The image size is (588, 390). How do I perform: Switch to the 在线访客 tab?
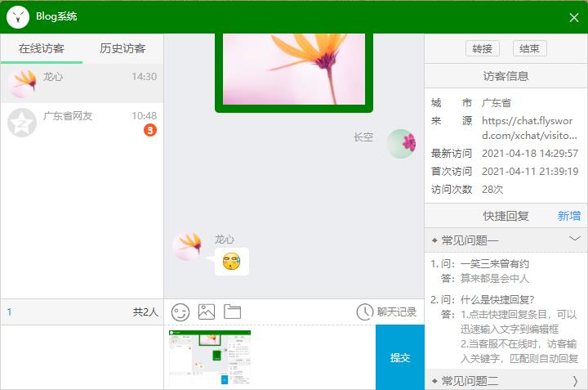[41, 48]
